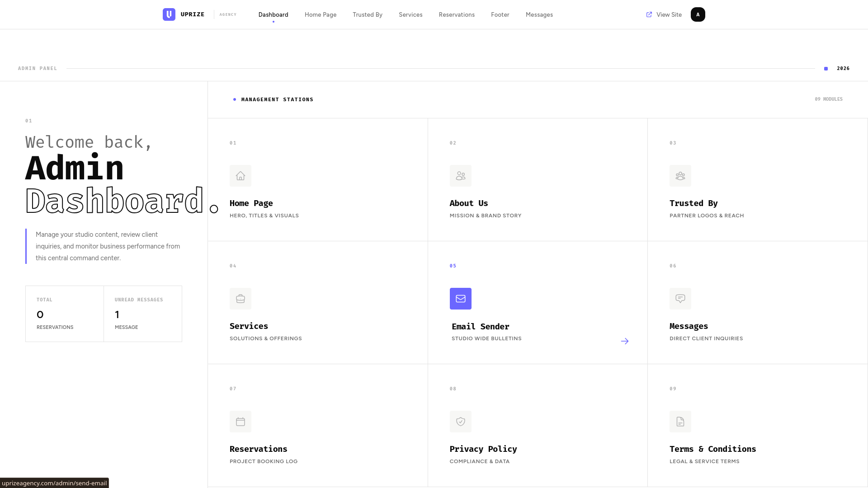Open the Messages chat bubble icon
Screen dimensions: 868x488
pyautogui.click(x=680, y=299)
